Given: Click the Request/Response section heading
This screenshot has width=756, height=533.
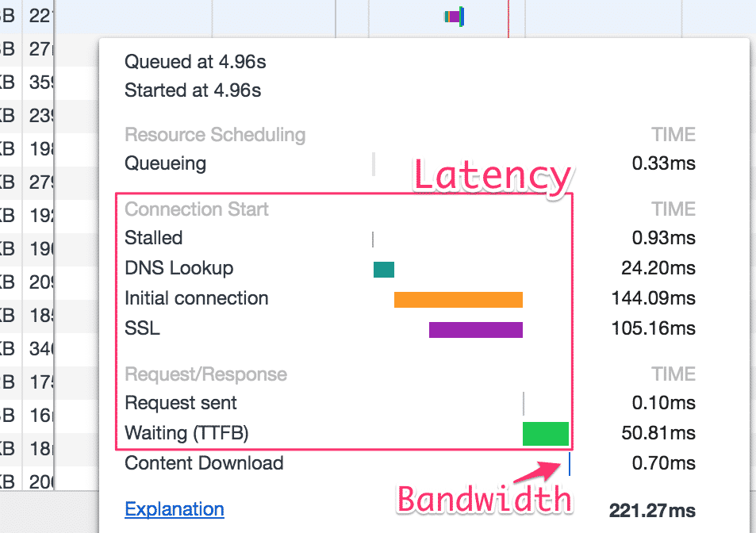Looking at the screenshot, I should pos(205,374).
